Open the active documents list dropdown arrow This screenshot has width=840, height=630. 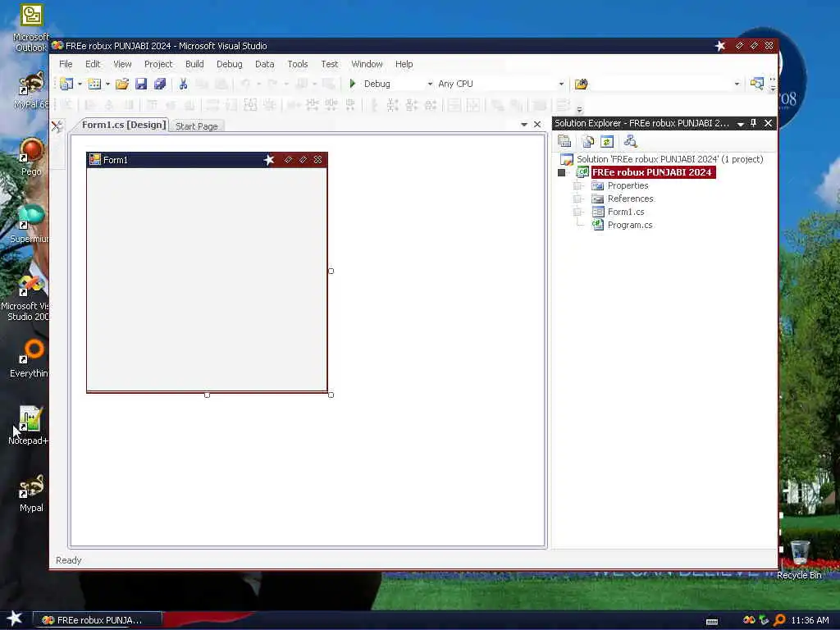pos(524,125)
